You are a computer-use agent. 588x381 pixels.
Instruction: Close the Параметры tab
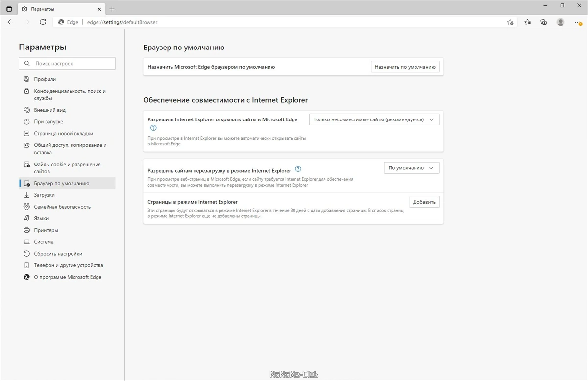pyautogui.click(x=99, y=9)
